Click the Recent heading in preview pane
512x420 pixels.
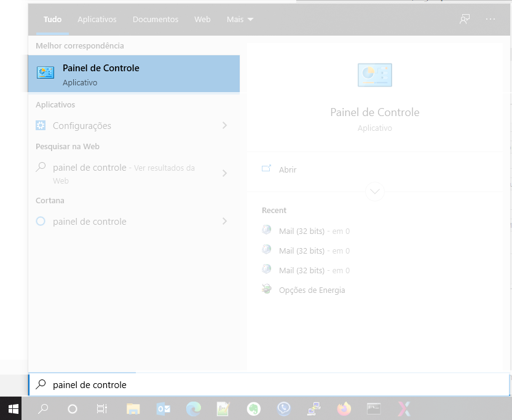pyautogui.click(x=274, y=211)
